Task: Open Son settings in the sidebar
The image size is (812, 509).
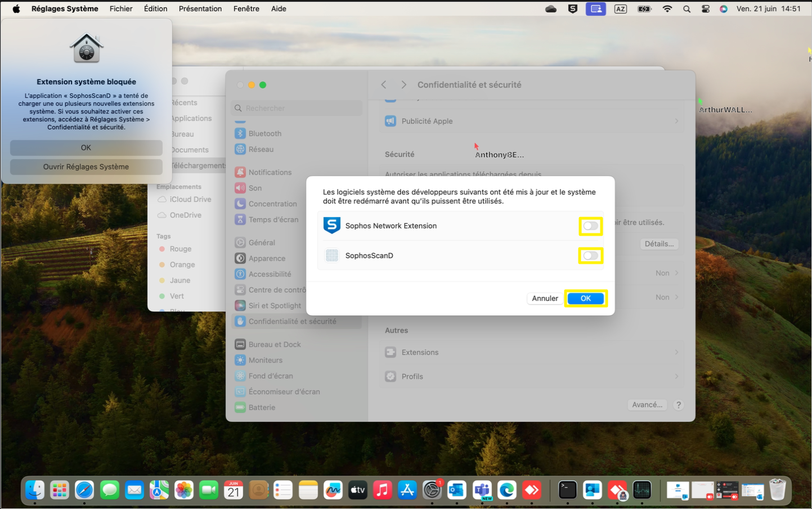Action: 297,188
